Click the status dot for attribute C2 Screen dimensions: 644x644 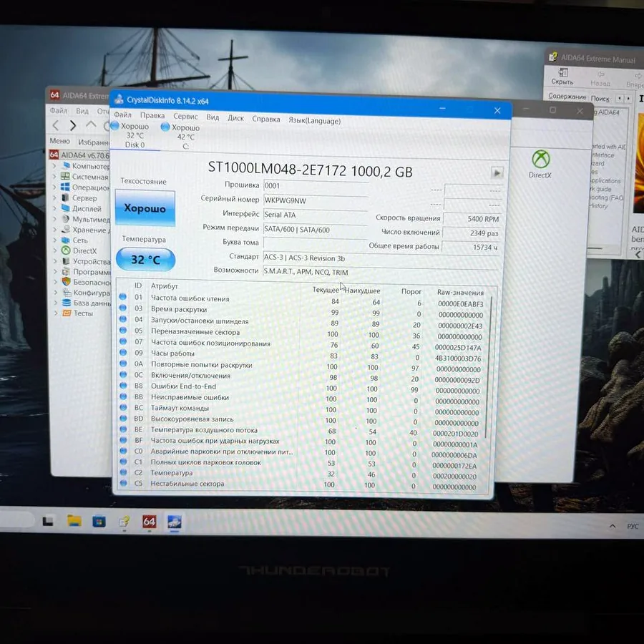click(123, 472)
